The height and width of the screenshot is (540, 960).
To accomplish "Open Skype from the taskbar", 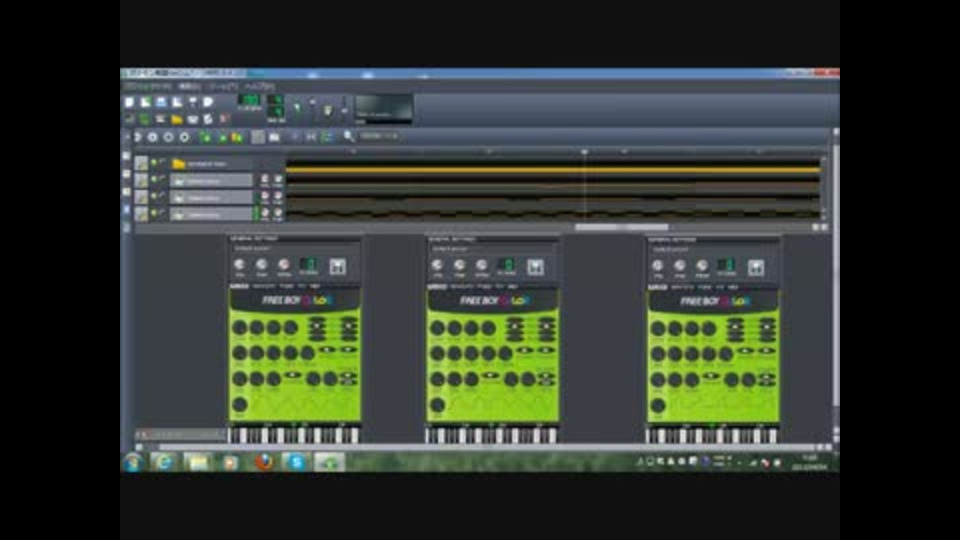I will pos(297,462).
